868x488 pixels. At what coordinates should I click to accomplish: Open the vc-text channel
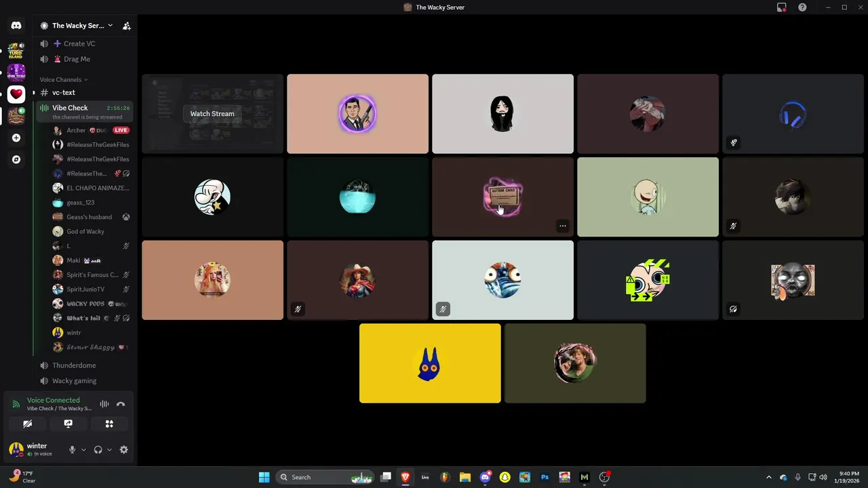[x=84, y=92]
